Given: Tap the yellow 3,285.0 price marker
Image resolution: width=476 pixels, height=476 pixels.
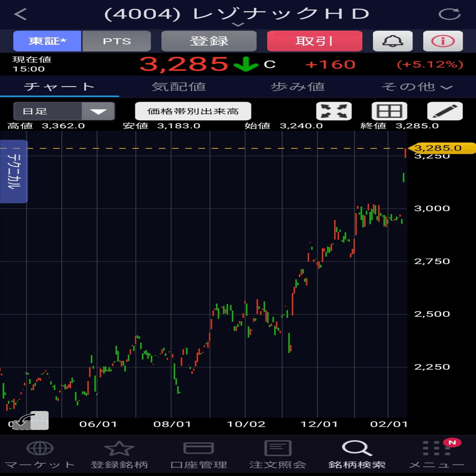Looking at the screenshot, I should click(441, 148).
